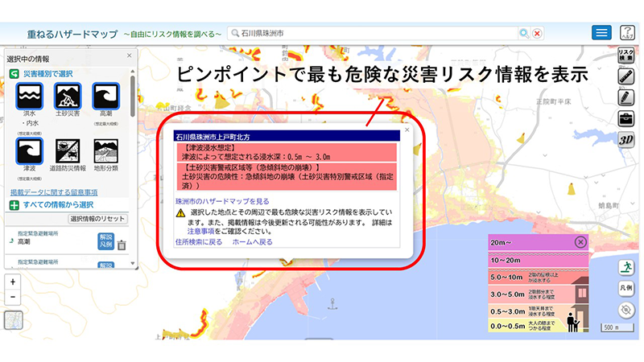644x362 pixels.
Task: Click the search magnifier button
Action: click(524, 33)
